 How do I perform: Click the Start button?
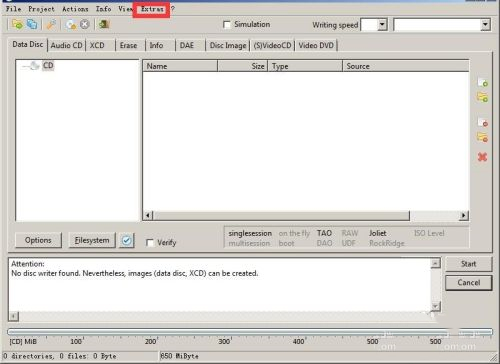point(468,264)
